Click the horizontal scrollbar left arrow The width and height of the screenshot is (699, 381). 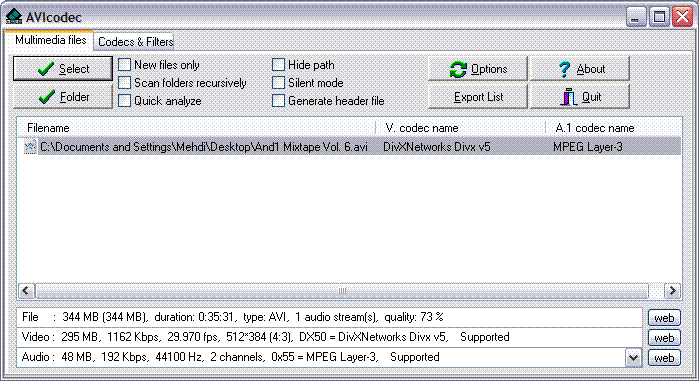point(26,291)
